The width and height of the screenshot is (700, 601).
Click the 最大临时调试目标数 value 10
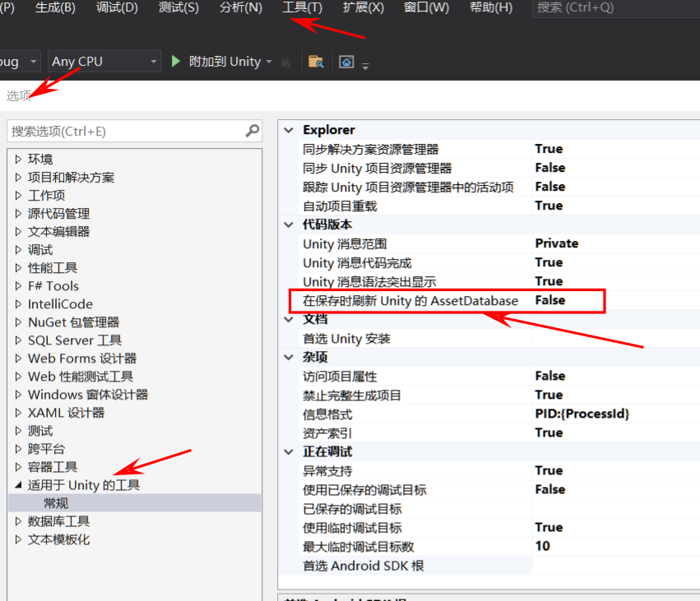pos(542,546)
